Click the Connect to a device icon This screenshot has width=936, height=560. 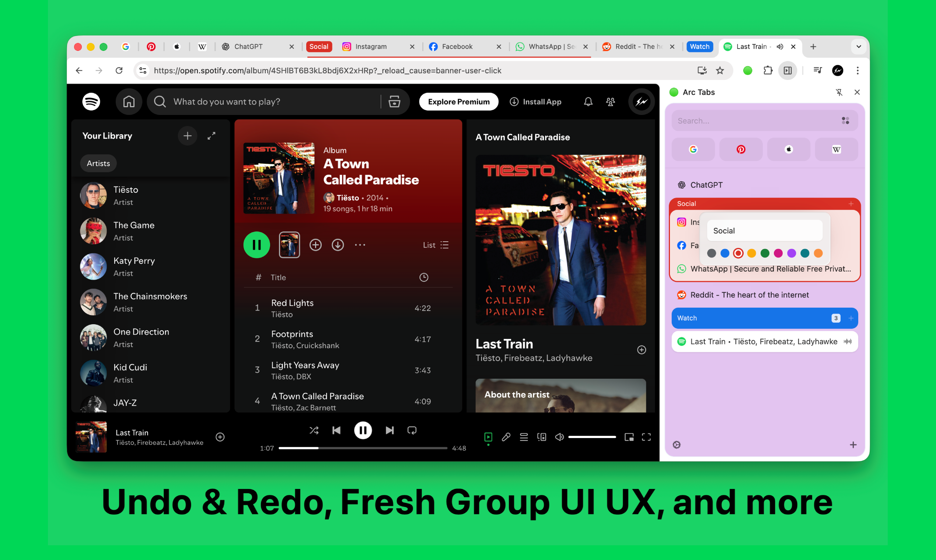pos(541,437)
